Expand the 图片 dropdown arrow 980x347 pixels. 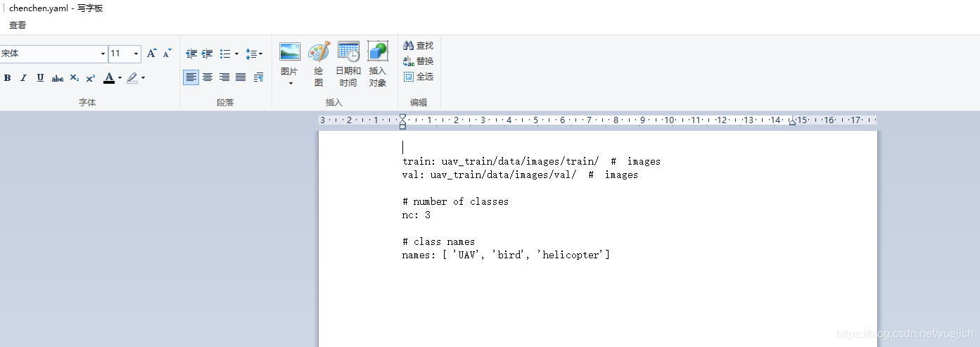[290, 83]
